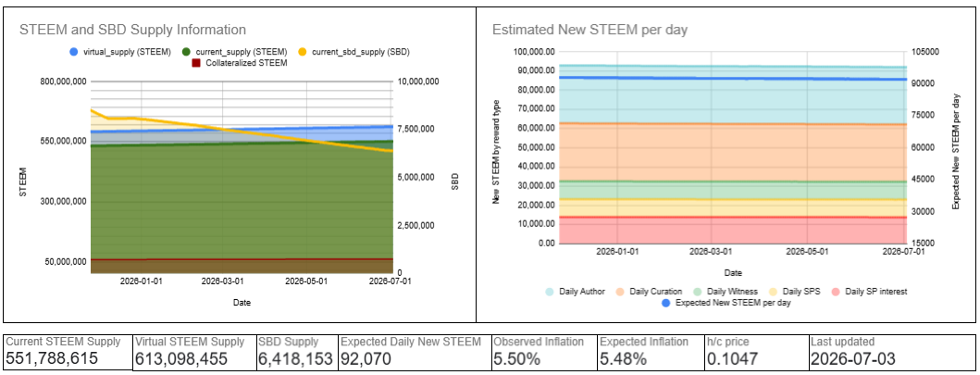Click the Daily Curation legend swatch

pos(619,292)
